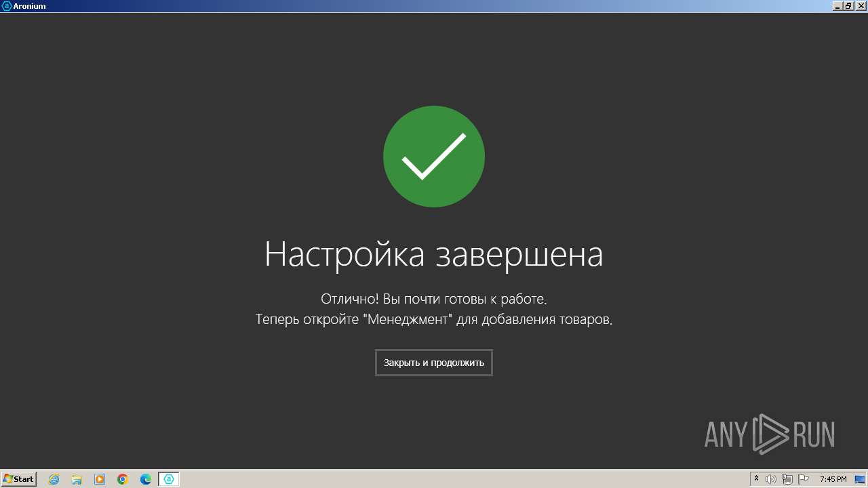Open the media player taskbar icon
Screen dimensions: 868x488
[x=100, y=479]
